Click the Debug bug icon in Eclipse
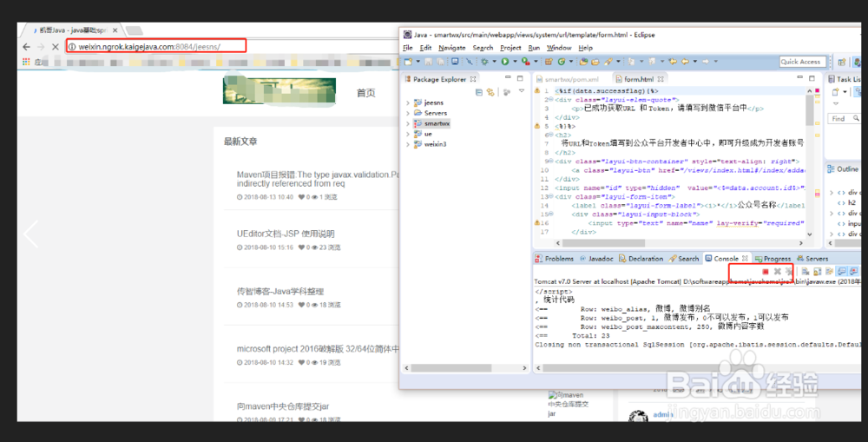The image size is (868, 442). 484,62
